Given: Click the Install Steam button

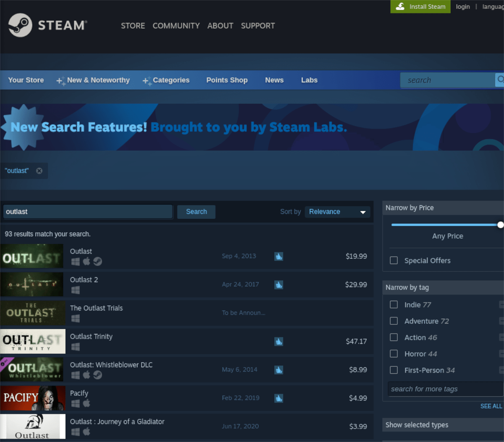Looking at the screenshot, I should 420,6.
